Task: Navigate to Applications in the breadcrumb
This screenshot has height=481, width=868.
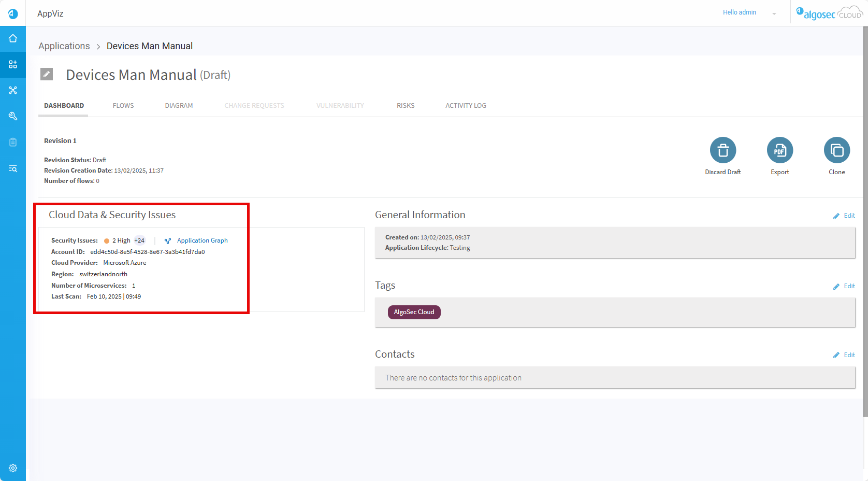Action: point(64,46)
